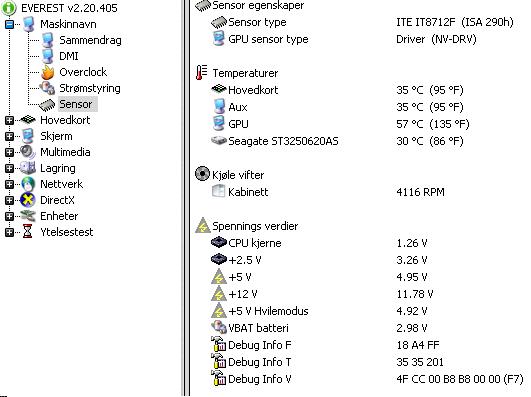Select the Ytelsestest tree label
Image resolution: width=531 pixels, height=397 pixels.
66,232
